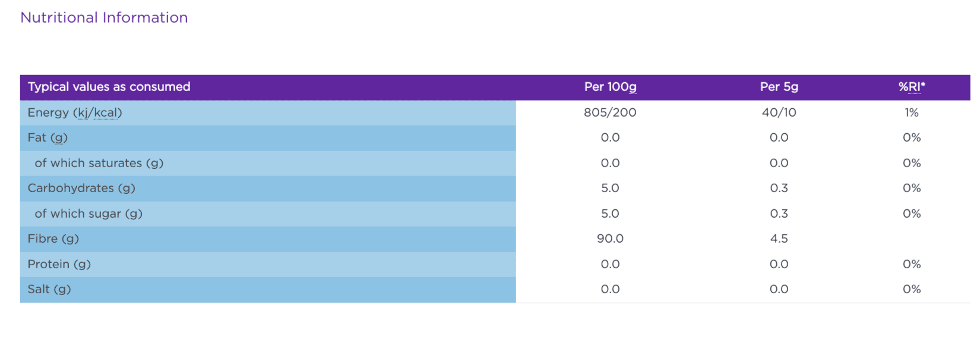Image resolution: width=980 pixels, height=342 pixels.
Task: Click the %RI* column header
Action: click(911, 87)
